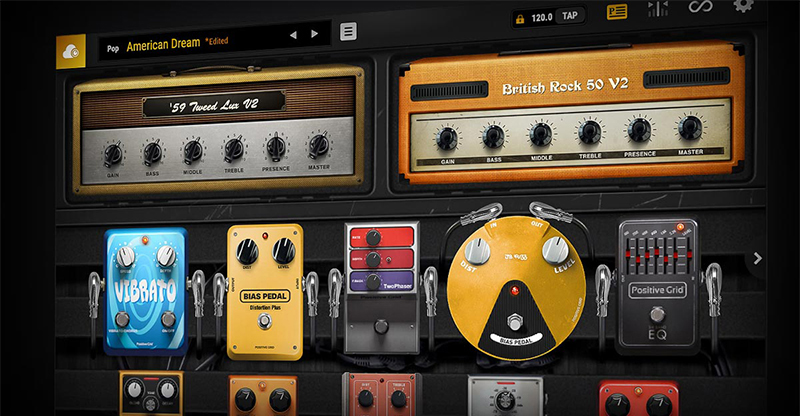Open the settings gear icon
The height and width of the screenshot is (416, 800).
742,6
